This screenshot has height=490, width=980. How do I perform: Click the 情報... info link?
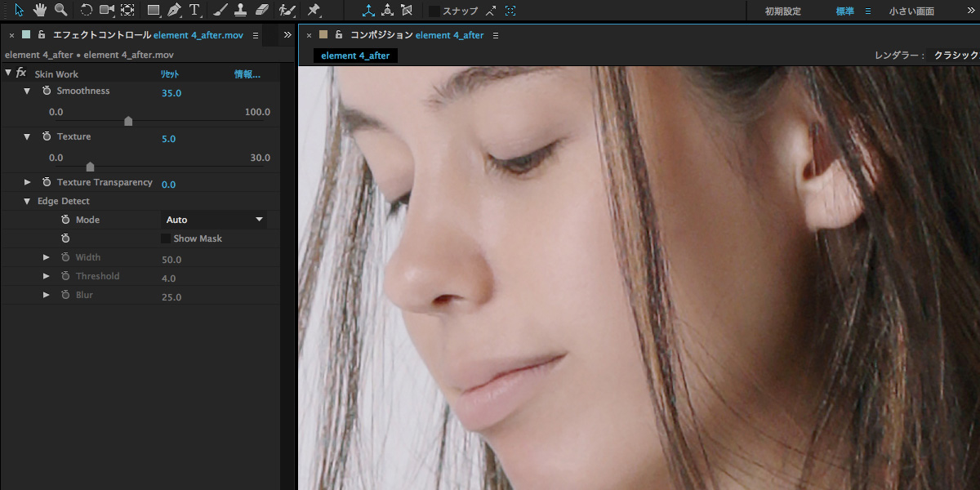(x=247, y=74)
